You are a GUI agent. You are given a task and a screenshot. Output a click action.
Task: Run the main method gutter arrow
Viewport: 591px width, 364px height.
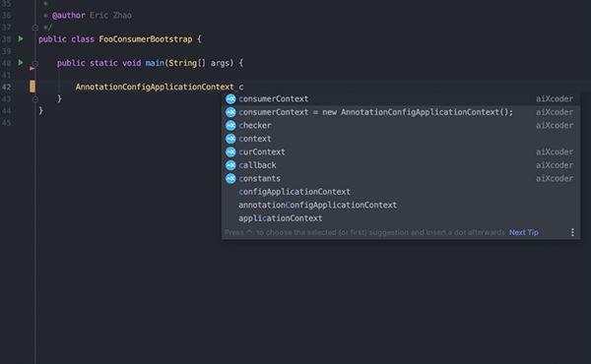[21, 63]
